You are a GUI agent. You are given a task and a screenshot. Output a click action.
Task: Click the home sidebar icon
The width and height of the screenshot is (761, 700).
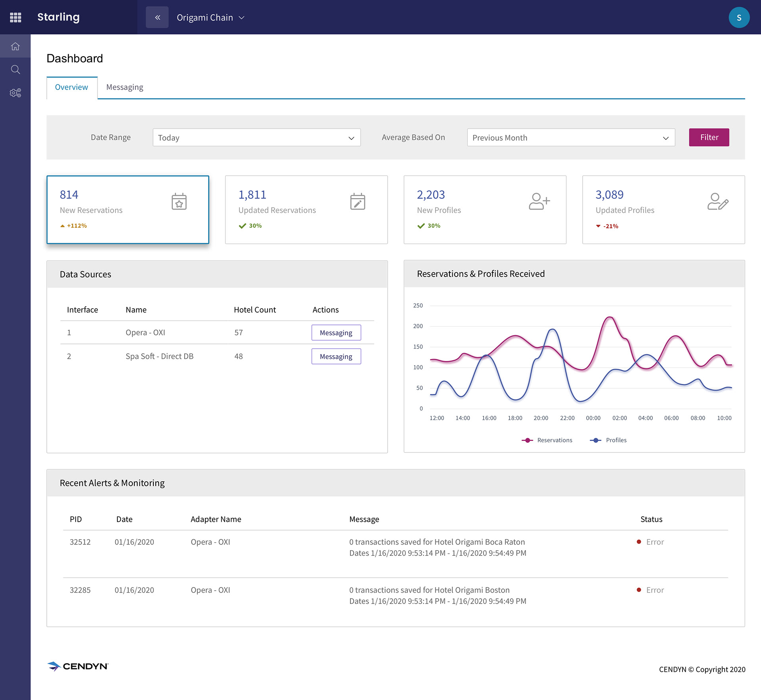tap(15, 46)
